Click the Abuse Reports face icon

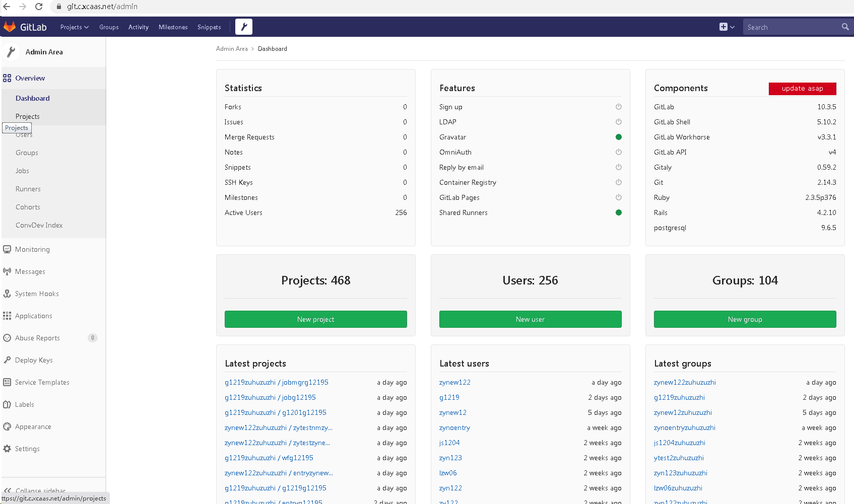coord(7,338)
